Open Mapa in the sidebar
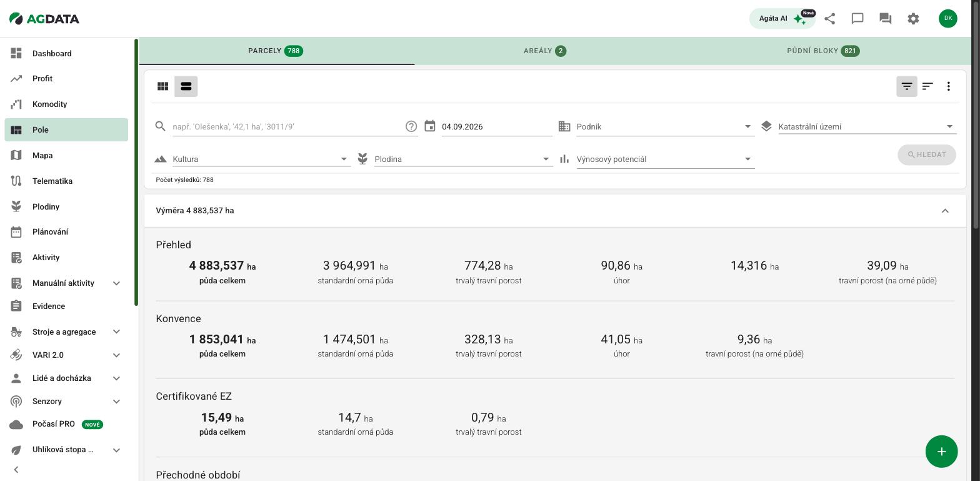 [66, 156]
